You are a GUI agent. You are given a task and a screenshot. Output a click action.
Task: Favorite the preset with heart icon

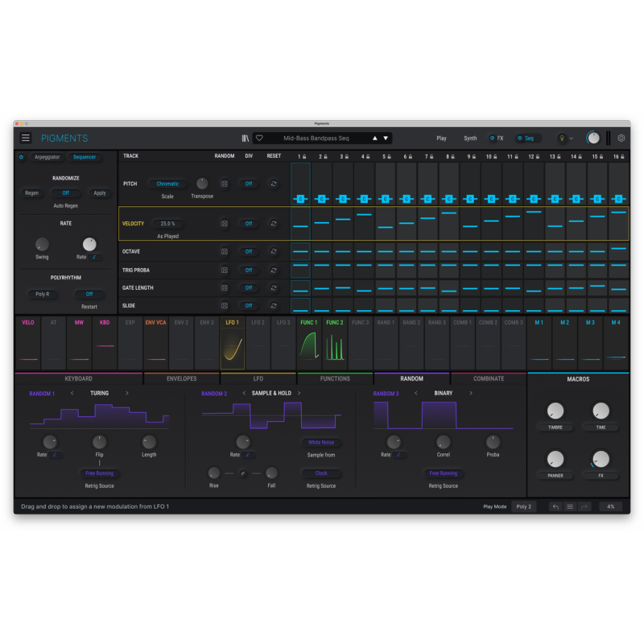click(259, 138)
